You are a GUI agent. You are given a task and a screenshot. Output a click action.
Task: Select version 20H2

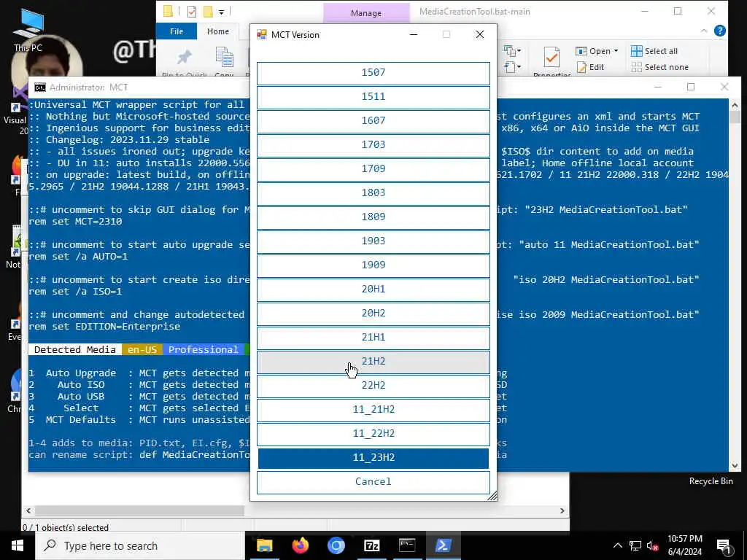click(373, 314)
